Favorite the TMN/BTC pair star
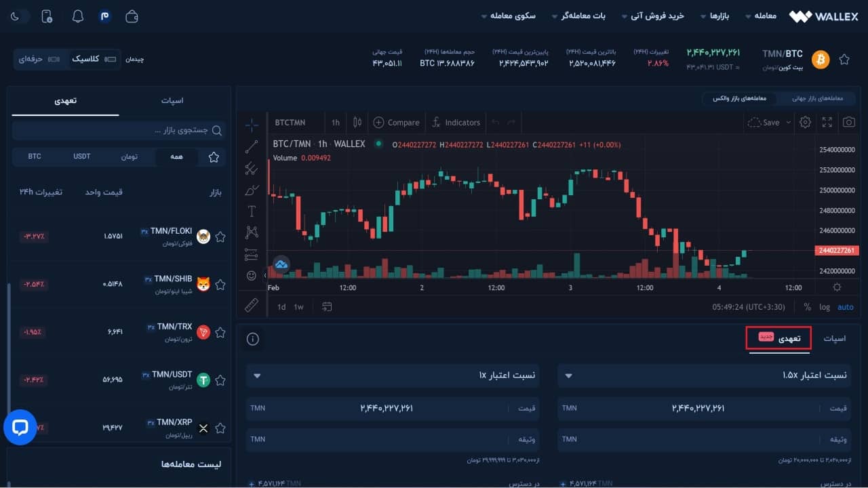The height and width of the screenshot is (488, 868). click(x=844, y=60)
